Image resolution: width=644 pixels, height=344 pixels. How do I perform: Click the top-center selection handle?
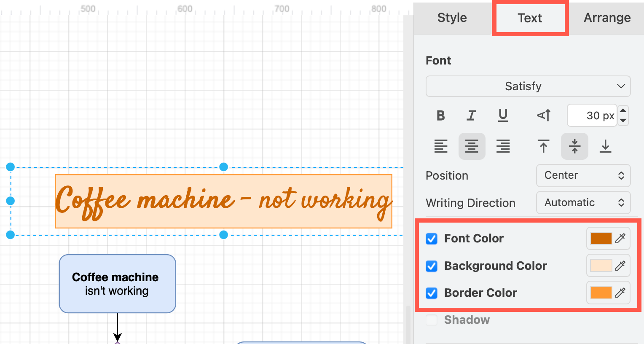tap(224, 167)
